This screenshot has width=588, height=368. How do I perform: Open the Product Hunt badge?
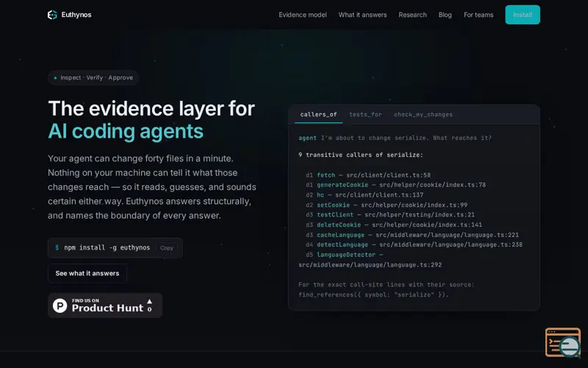pyautogui.click(x=105, y=305)
